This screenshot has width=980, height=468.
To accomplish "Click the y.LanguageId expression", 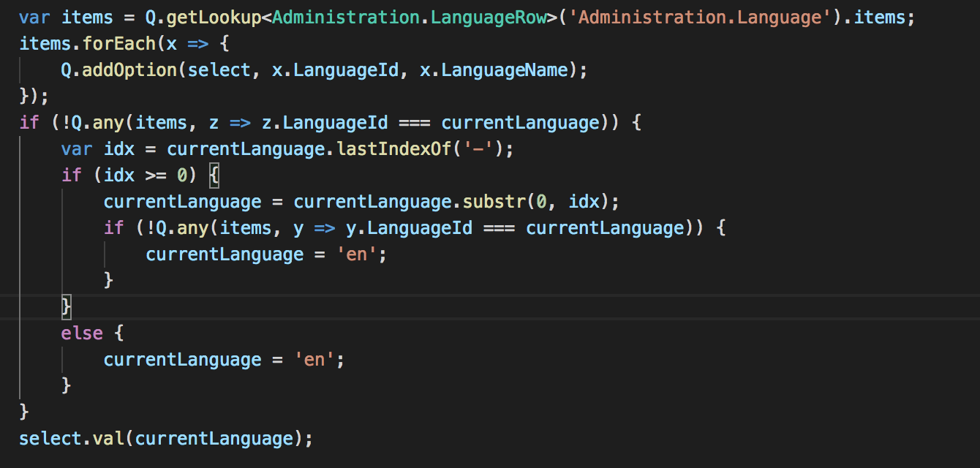I will [410, 228].
